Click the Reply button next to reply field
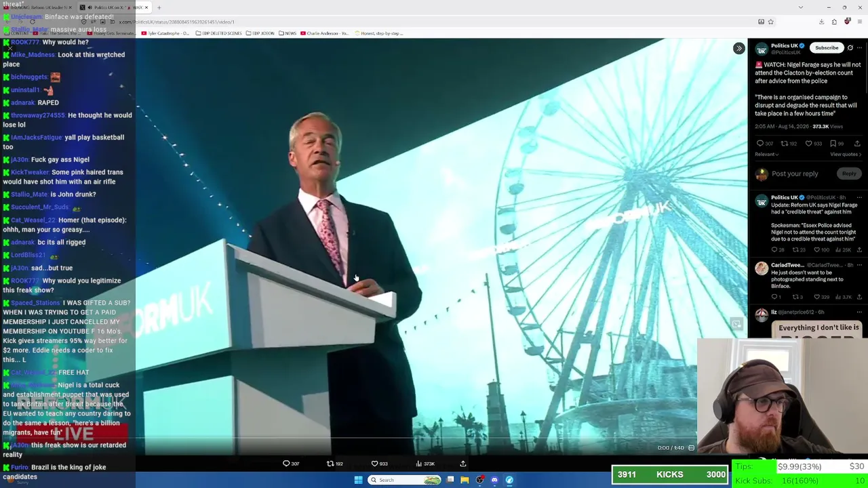Viewport: 868px width, 488px height. (x=849, y=174)
